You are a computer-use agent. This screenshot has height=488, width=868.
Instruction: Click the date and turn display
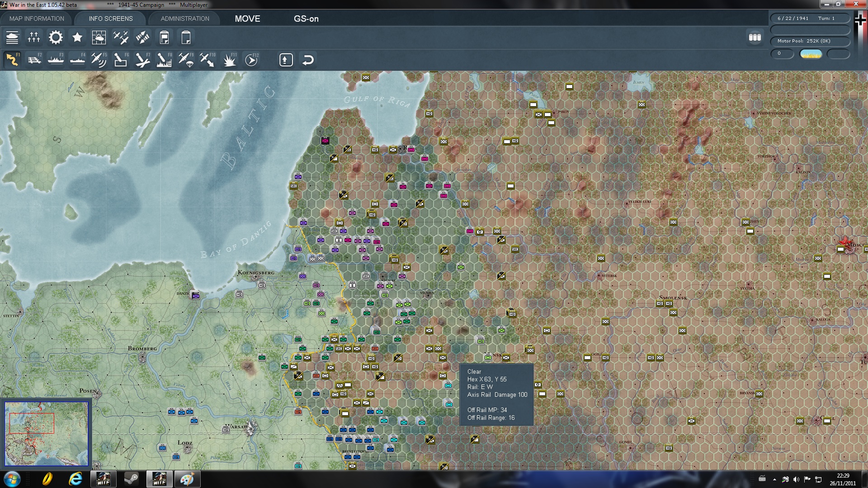pos(810,19)
